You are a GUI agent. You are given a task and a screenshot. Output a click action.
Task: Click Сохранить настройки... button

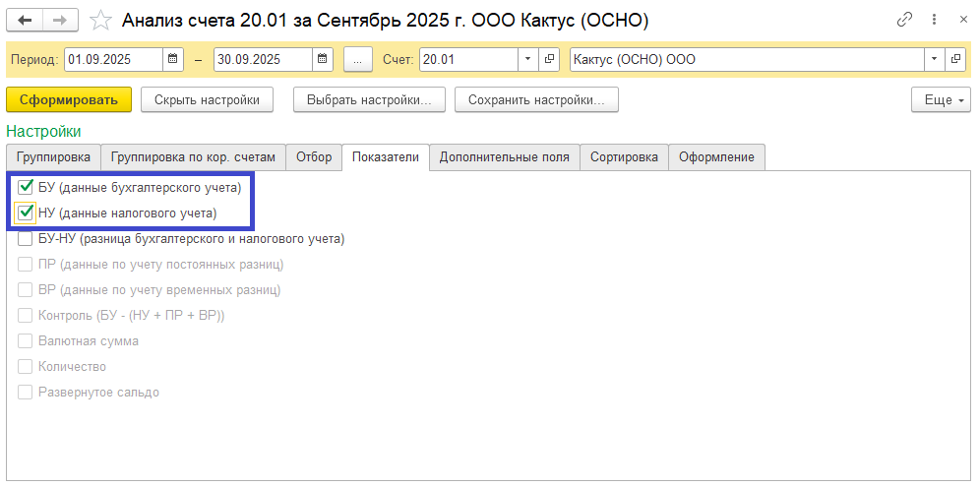537,99
